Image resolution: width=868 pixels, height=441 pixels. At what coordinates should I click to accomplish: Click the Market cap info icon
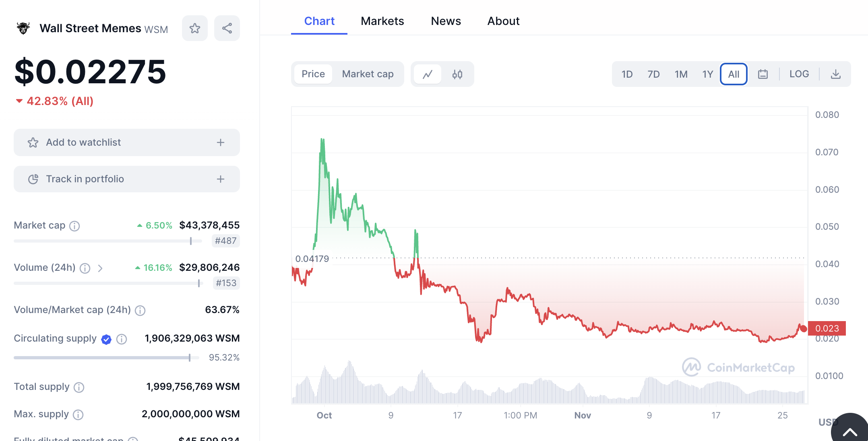click(74, 226)
